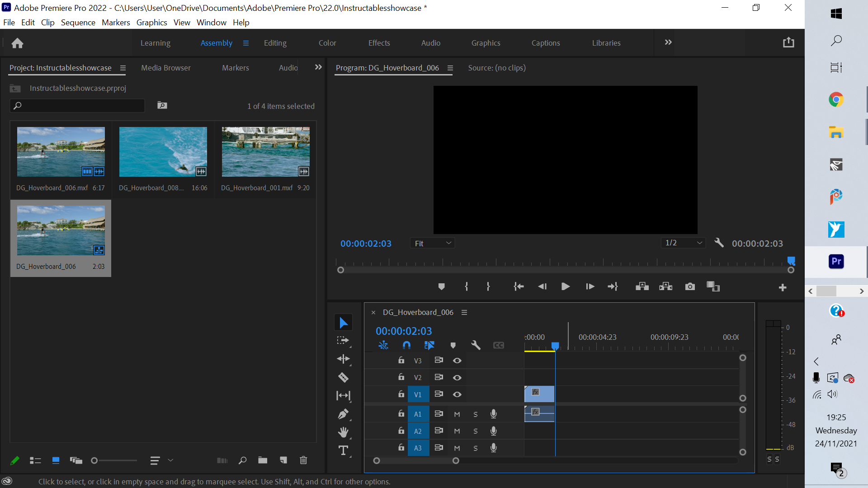868x488 pixels.
Task: Open Program monitor panel menu
Action: pos(450,68)
